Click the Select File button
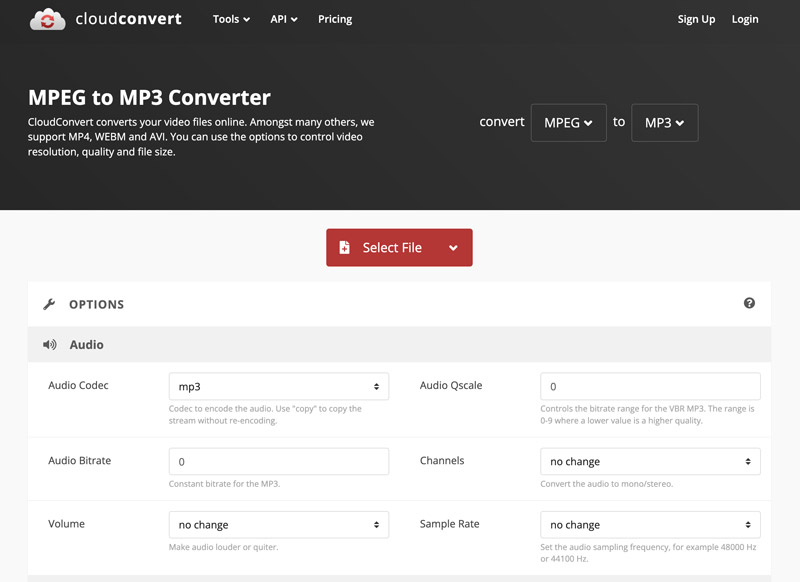The width and height of the screenshot is (800, 582). pyautogui.click(x=390, y=247)
